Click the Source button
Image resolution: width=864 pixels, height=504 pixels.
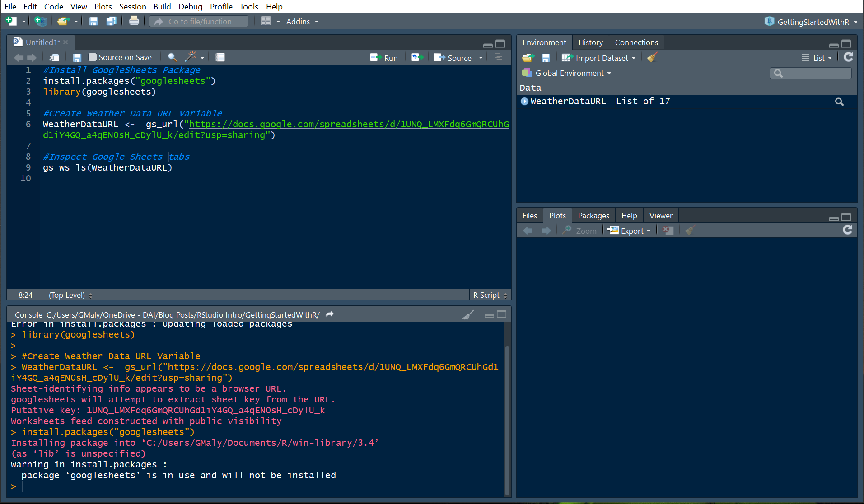(453, 58)
